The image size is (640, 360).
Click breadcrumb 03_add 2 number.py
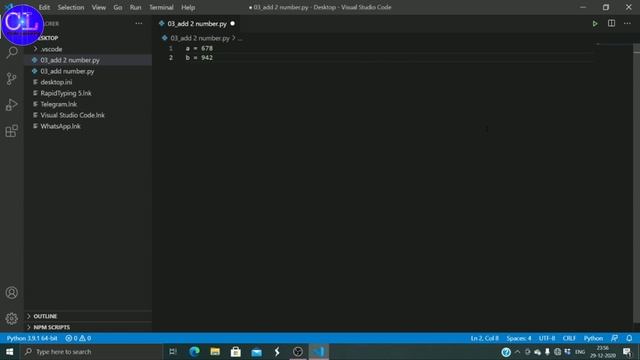click(200, 38)
